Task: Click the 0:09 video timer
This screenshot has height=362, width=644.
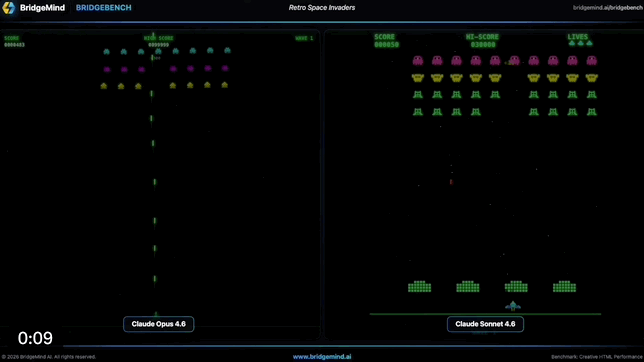Action: point(35,338)
